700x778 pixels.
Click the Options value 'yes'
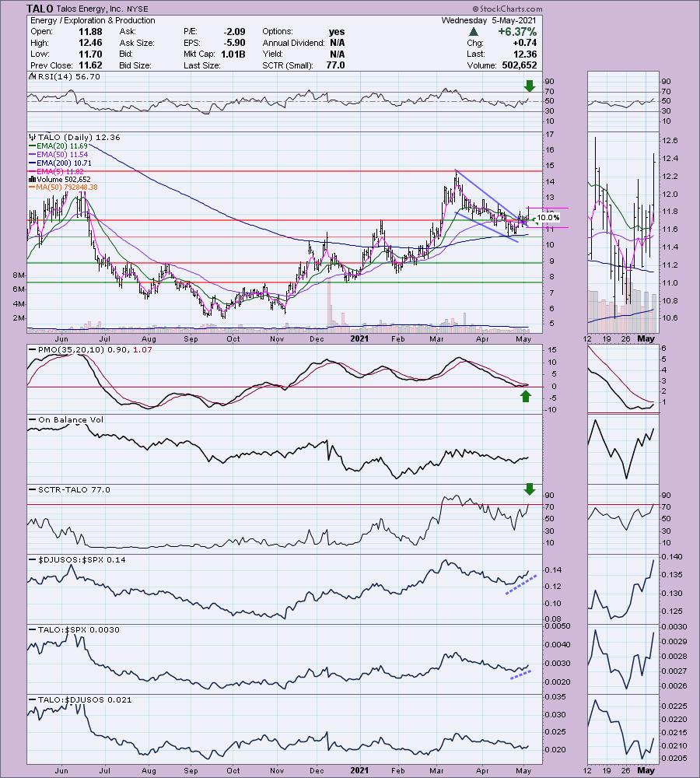click(x=337, y=31)
